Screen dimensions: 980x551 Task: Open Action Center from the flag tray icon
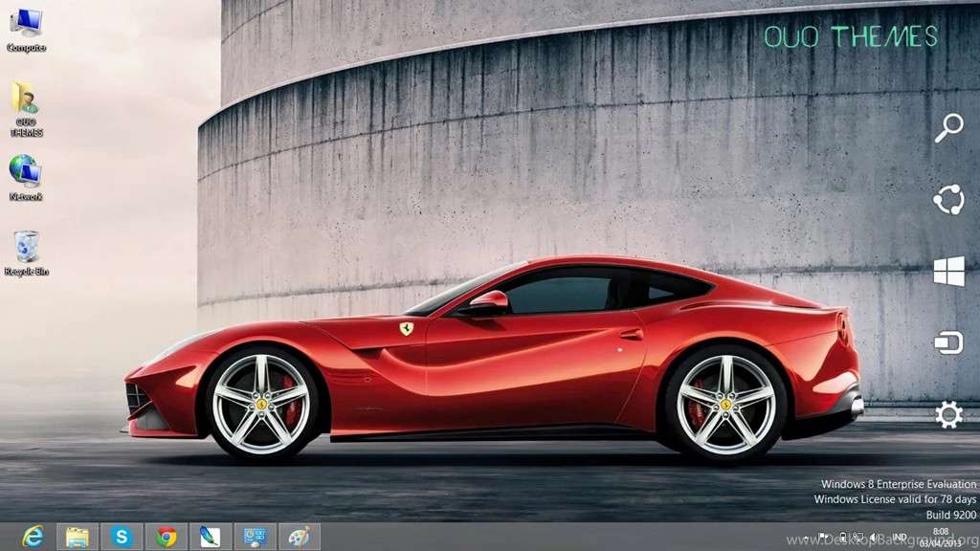tap(823, 537)
